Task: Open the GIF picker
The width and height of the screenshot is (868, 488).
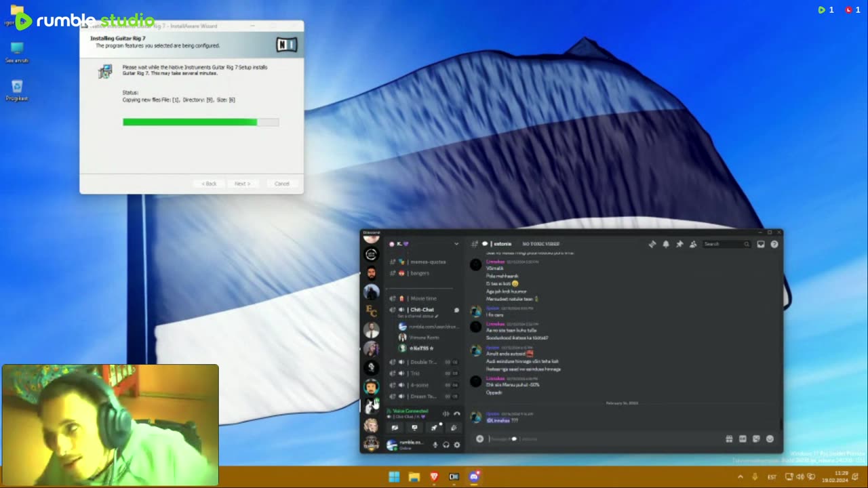Action: [x=743, y=439]
